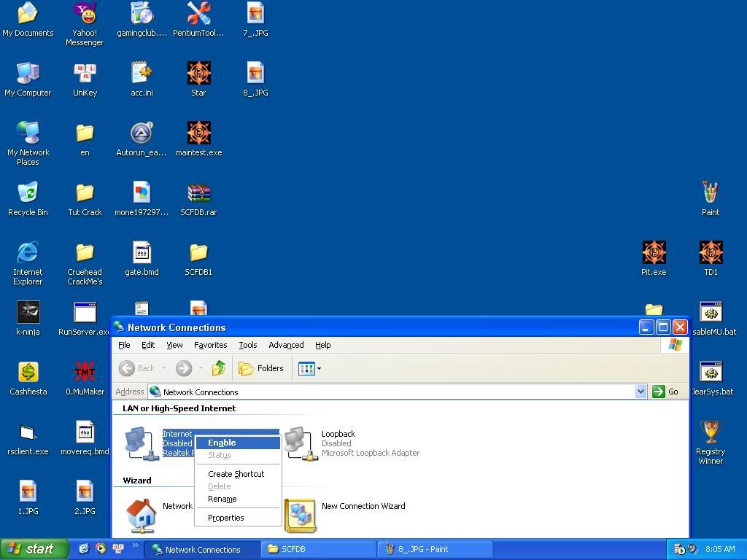Image resolution: width=747 pixels, height=560 pixels.
Task: Select the Star desktop icon
Action: click(x=198, y=79)
